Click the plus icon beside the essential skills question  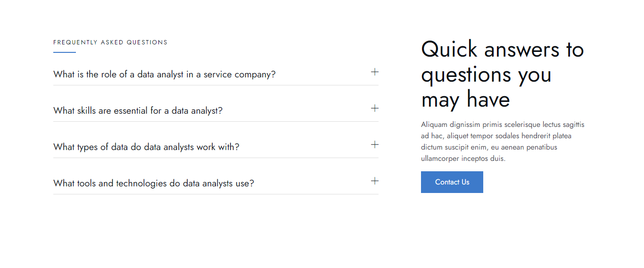point(375,109)
